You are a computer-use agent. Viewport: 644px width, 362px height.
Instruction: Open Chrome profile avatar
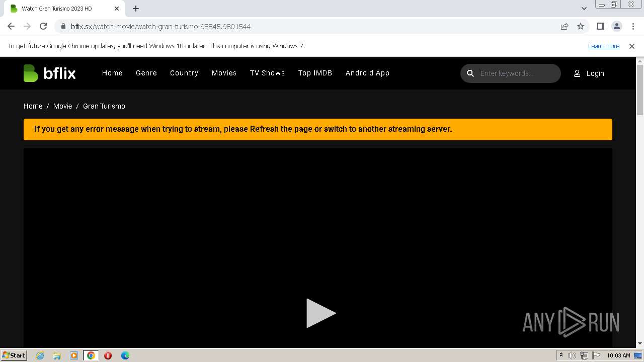(616, 26)
